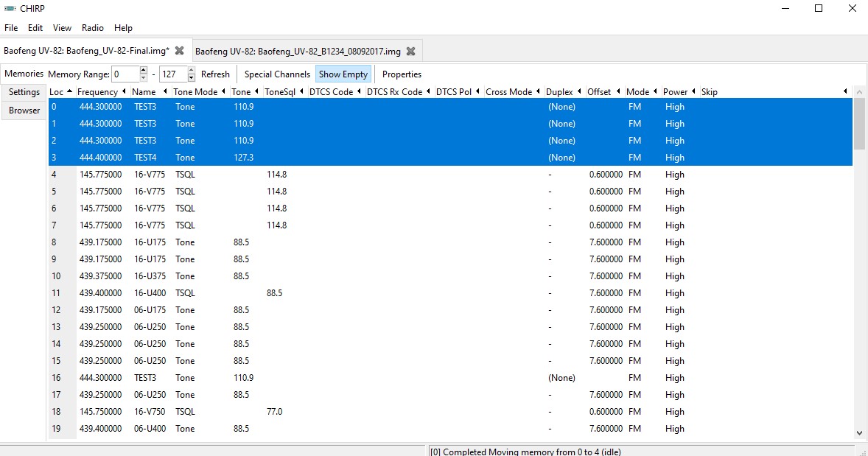The image size is (868, 456).
Task: Click the Duplex column header
Action: pyautogui.click(x=564, y=92)
